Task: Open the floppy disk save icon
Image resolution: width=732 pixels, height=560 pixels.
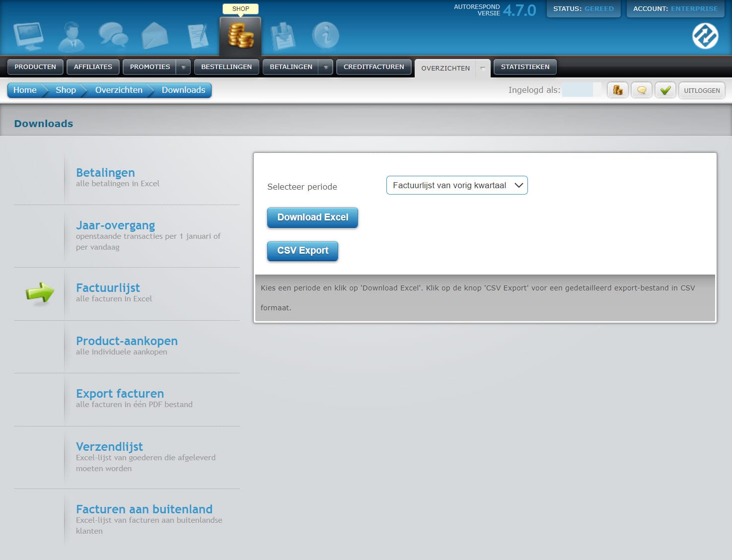Action: [x=283, y=36]
